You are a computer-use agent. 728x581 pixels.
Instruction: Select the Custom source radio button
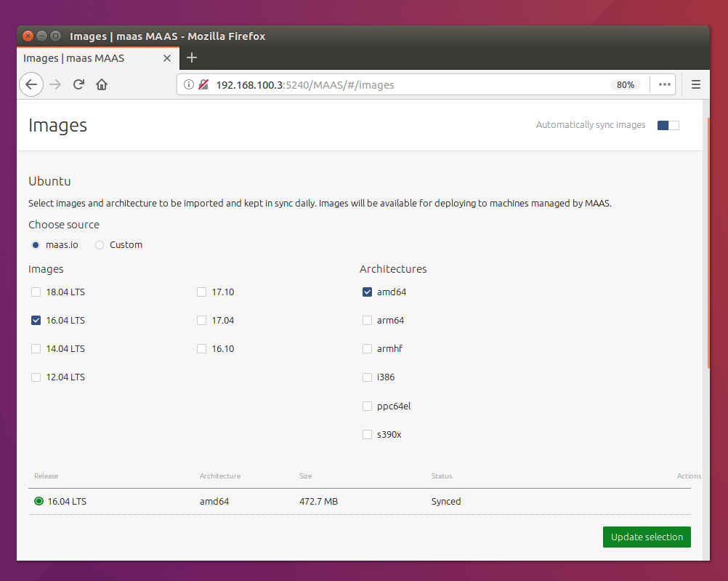pyautogui.click(x=100, y=245)
